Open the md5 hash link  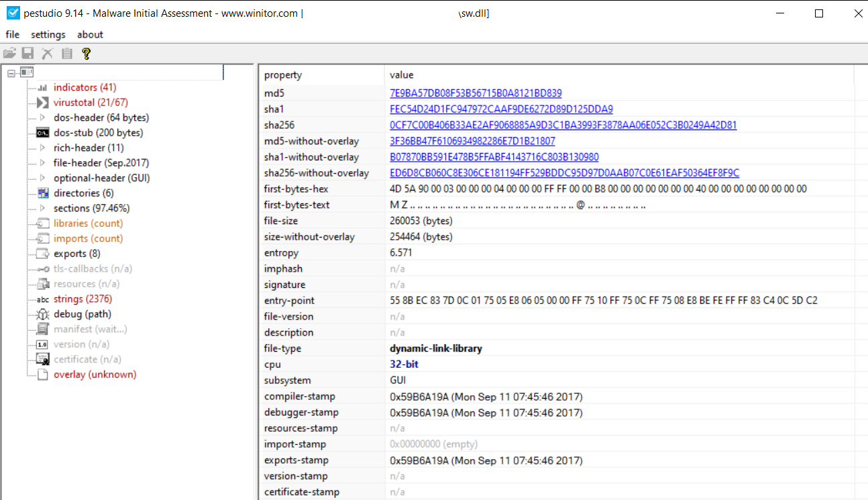(476, 93)
